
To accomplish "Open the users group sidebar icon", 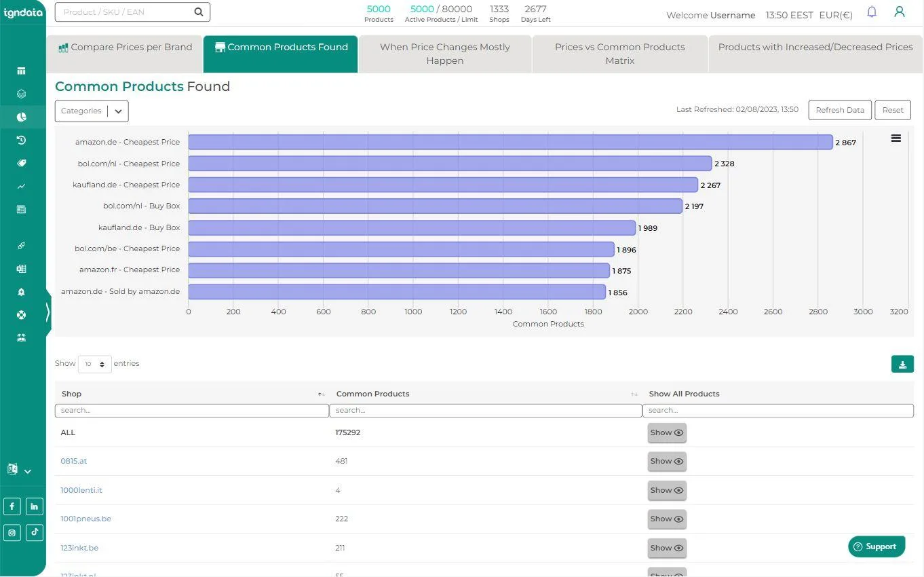I will coord(21,337).
